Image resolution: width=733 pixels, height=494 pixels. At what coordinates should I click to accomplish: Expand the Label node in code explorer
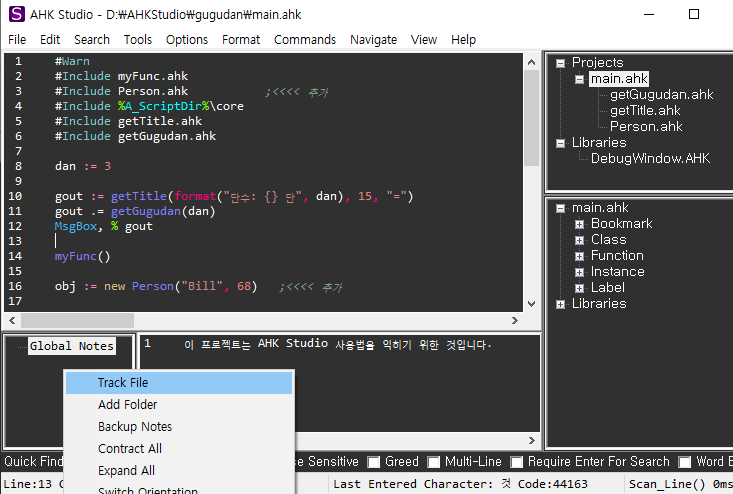click(579, 288)
